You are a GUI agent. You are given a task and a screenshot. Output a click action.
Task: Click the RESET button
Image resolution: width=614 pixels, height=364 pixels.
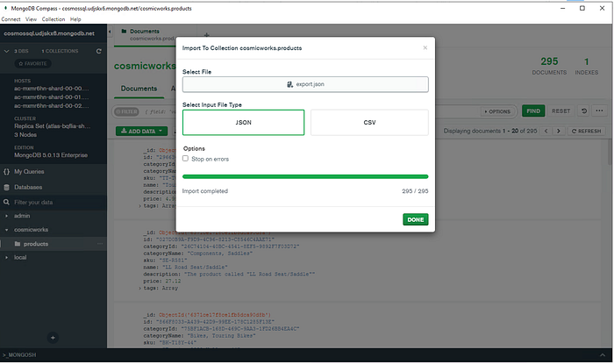560,111
